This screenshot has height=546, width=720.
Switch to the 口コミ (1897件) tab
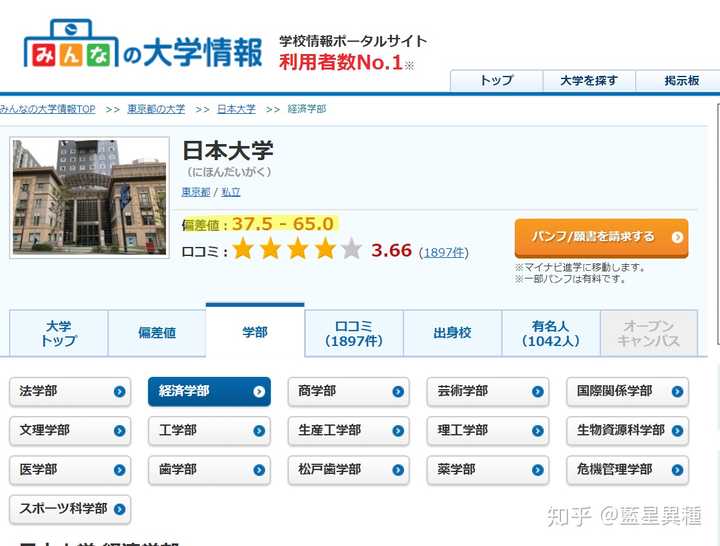[x=354, y=333]
